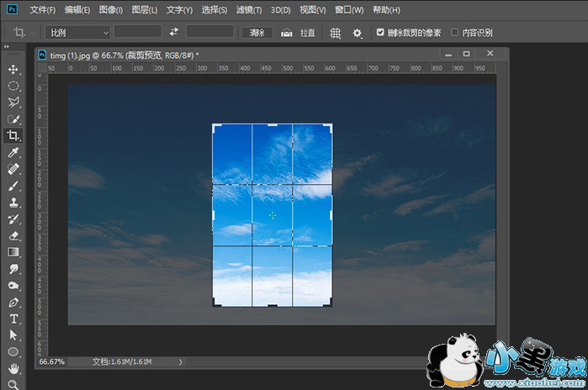Click the swap width and height arrows

(174, 32)
